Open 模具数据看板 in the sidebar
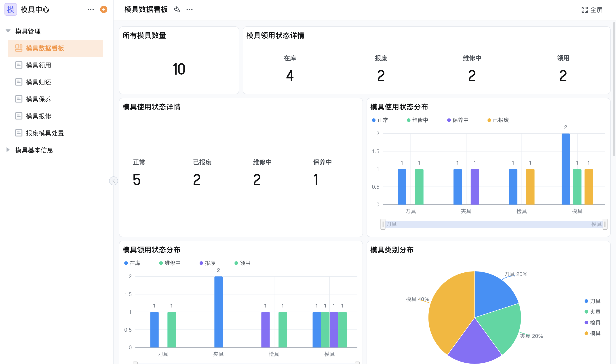This screenshot has width=616, height=364. [x=55, y=48]
